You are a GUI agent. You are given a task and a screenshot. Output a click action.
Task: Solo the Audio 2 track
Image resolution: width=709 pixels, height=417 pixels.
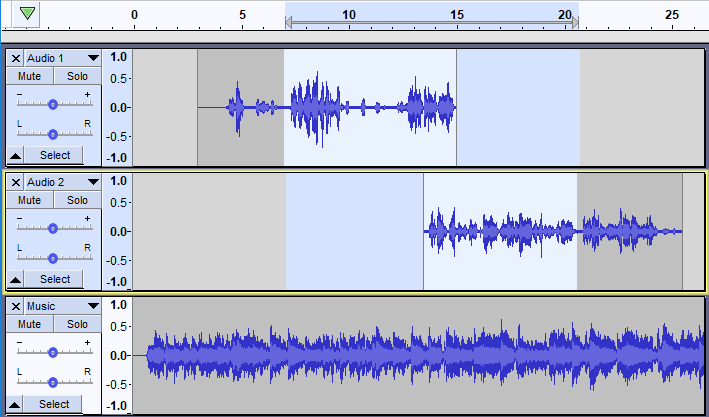click(77, 200)
